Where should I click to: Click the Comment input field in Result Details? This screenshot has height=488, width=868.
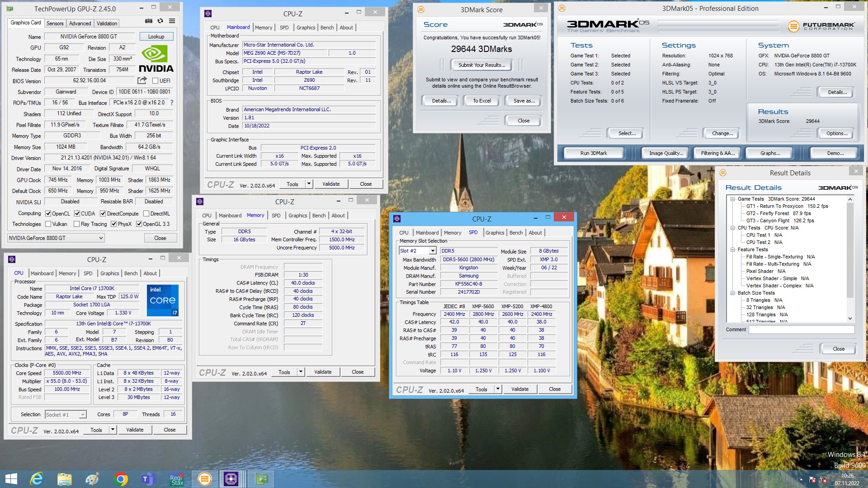click(801, 329)
